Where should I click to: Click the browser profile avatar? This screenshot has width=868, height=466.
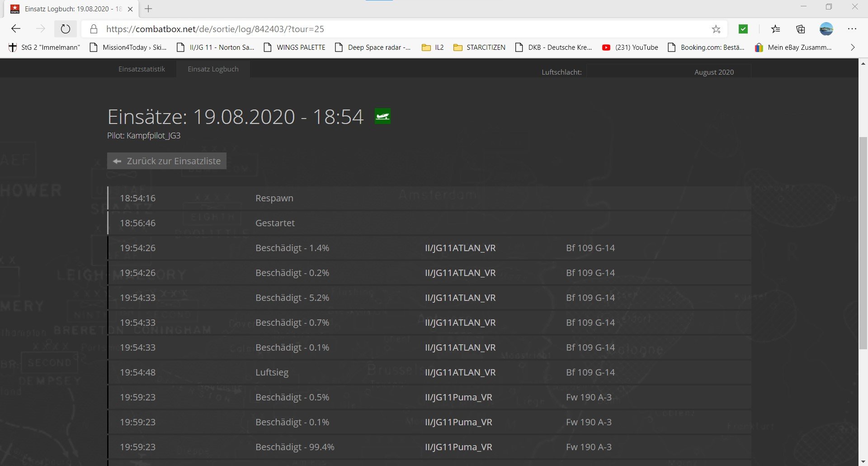pos(826,29)
